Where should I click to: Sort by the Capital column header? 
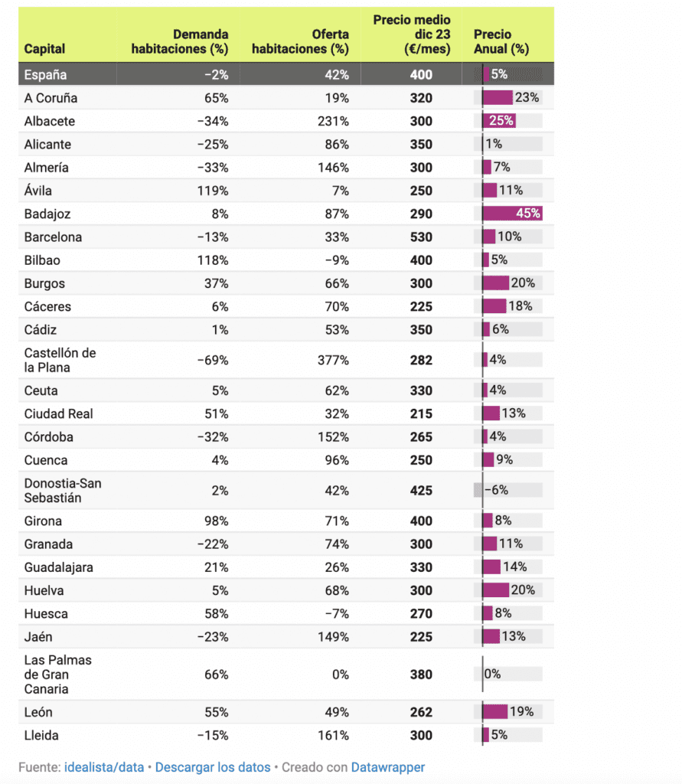point(44,49)
